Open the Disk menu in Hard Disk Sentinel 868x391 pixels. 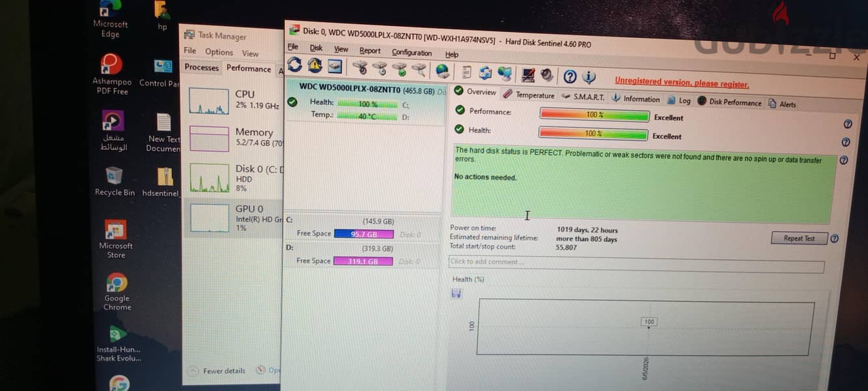[x=316, y=48]
